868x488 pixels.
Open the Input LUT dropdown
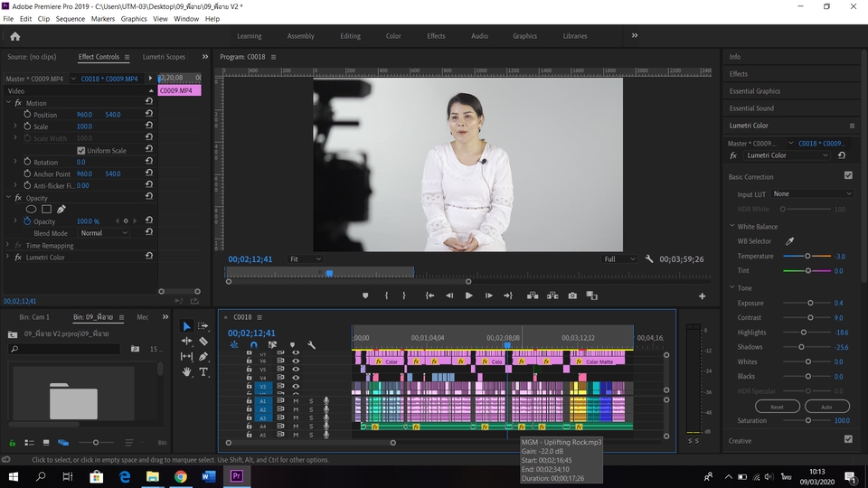[x=811, y=193]
